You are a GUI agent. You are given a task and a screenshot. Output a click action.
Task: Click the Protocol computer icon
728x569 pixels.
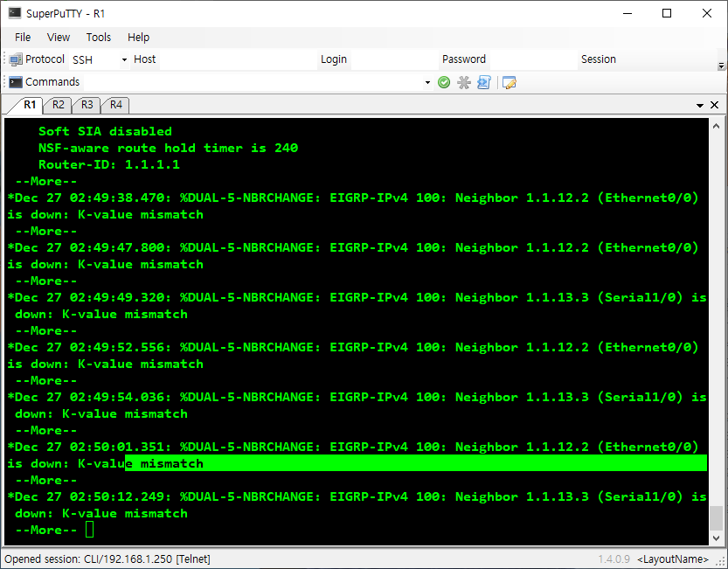(x=16, y=59)
